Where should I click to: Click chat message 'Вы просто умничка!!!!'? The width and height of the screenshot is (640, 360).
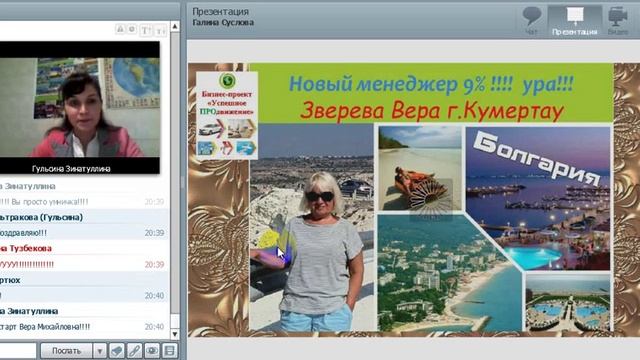[50, 202]
